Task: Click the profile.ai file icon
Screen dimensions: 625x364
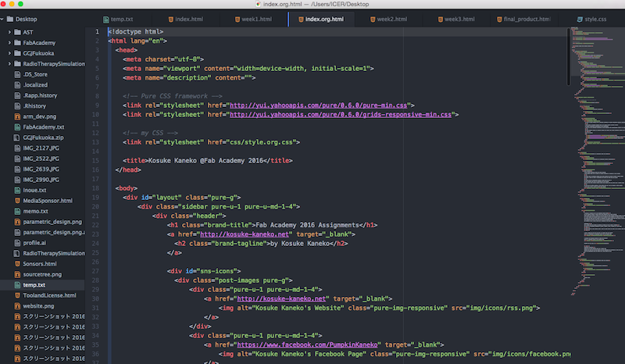Action: [x=17, y=243]
